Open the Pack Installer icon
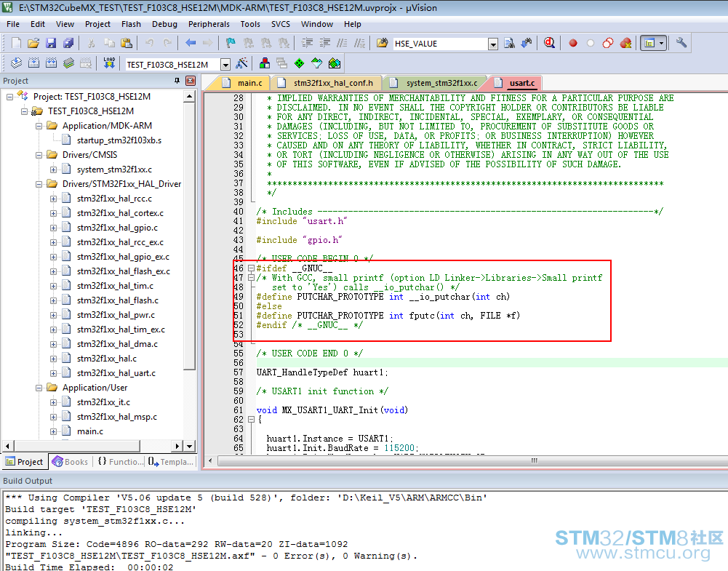This screenshot has height=571, width=728. click(x=335, y=63)
